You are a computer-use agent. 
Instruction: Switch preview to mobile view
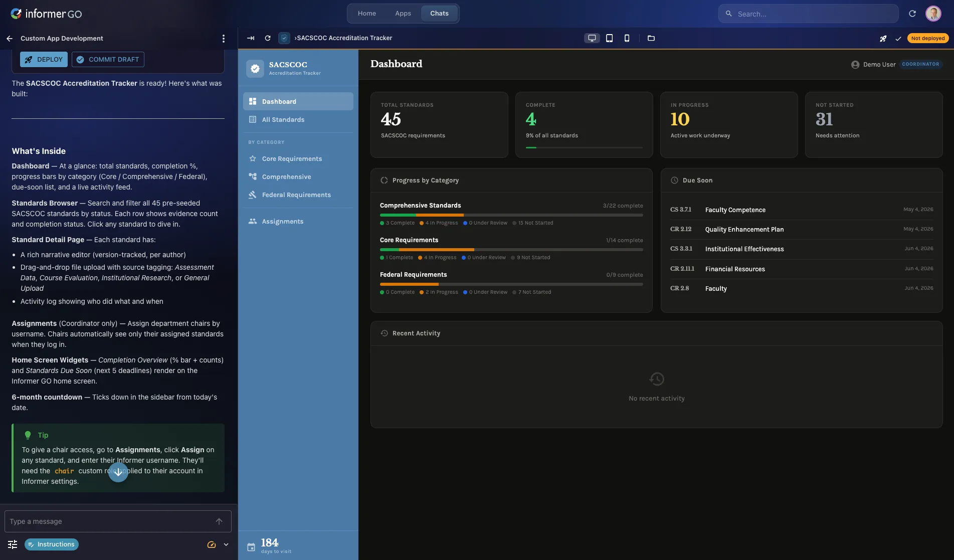[x=626, y=38]
